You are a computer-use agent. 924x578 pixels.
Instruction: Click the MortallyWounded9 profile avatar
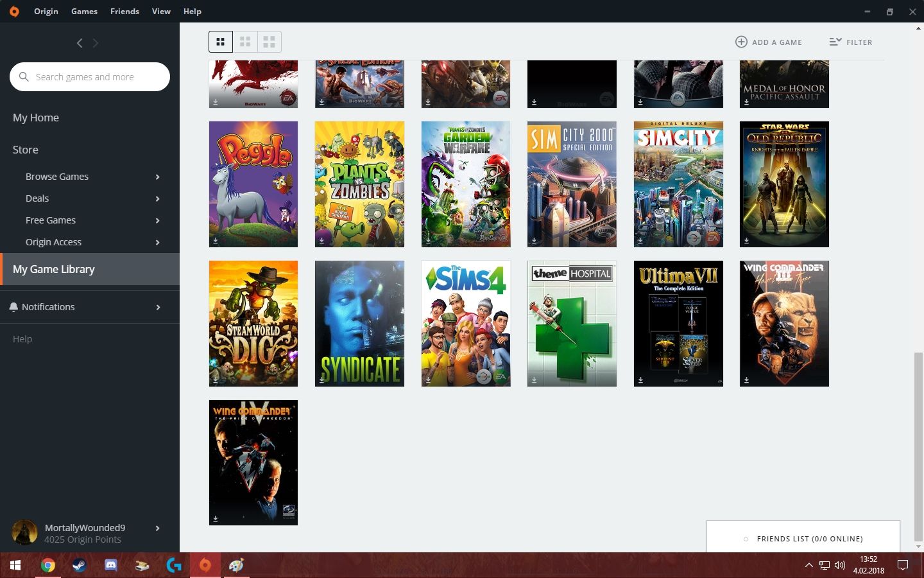click(24, 533)
